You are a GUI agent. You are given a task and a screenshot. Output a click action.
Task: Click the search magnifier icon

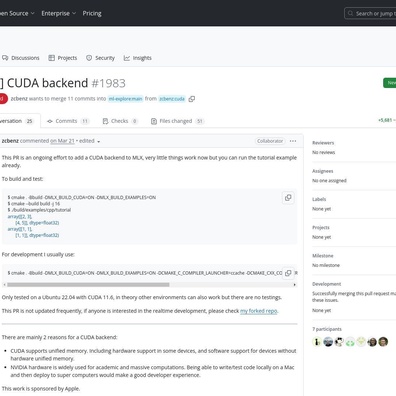coord(350,13)
